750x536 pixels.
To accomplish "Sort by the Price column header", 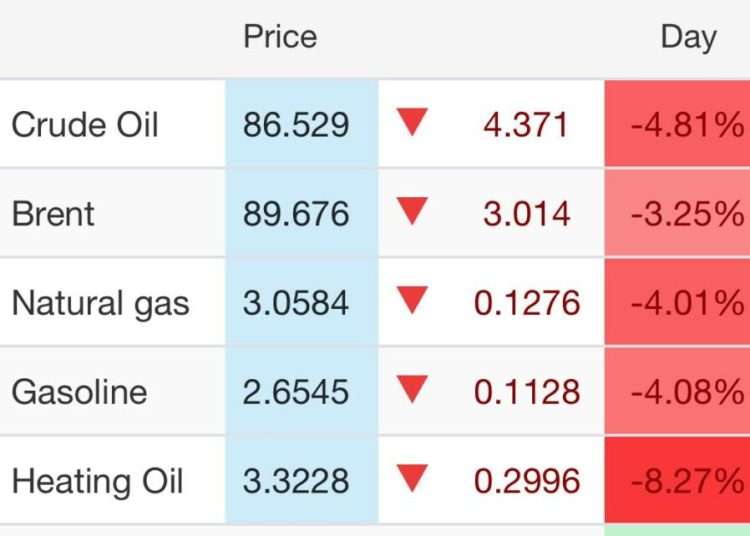I will (x=280, y=37).
